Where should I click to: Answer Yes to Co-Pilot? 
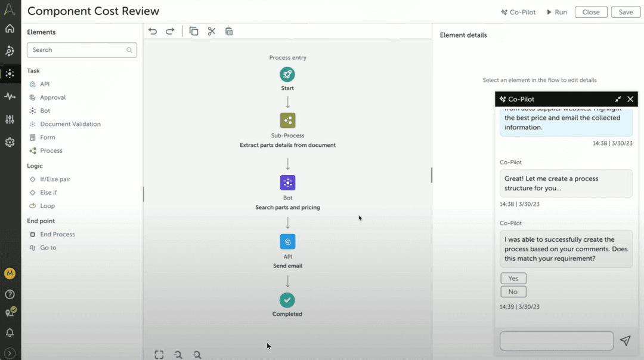click(513, 279)
